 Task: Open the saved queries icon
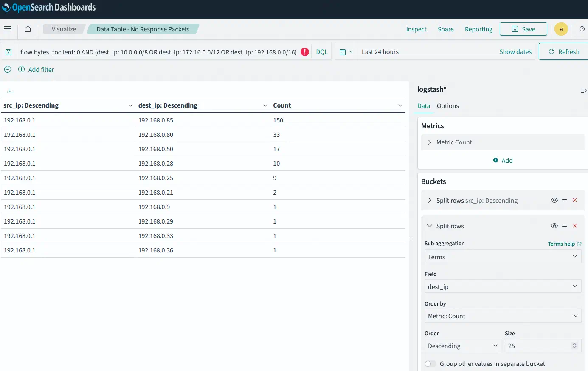8,52
